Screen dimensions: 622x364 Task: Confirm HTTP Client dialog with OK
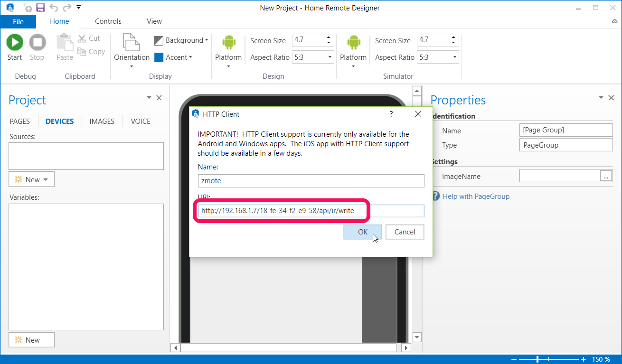[363, 232]
